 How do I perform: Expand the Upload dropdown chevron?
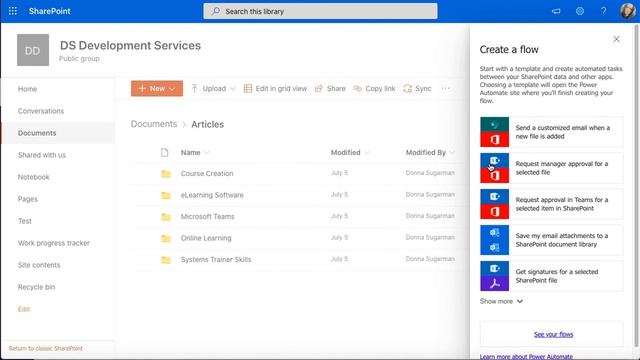point(233,89)
